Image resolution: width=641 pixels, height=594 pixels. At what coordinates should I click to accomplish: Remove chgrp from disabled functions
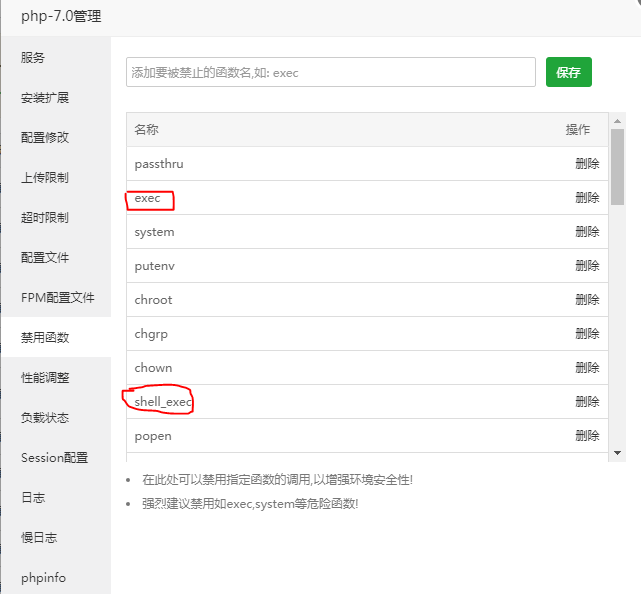(x=587, y=334)
